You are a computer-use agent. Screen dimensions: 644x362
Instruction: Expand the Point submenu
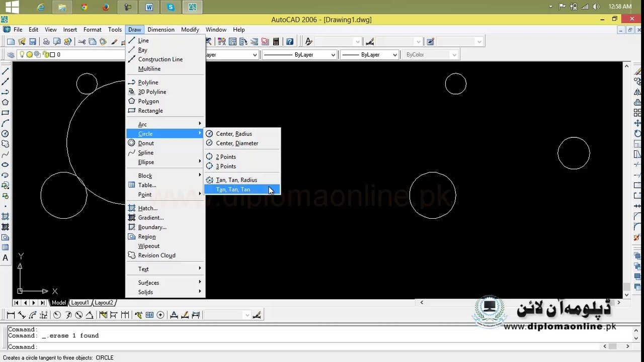click(165, 195)
